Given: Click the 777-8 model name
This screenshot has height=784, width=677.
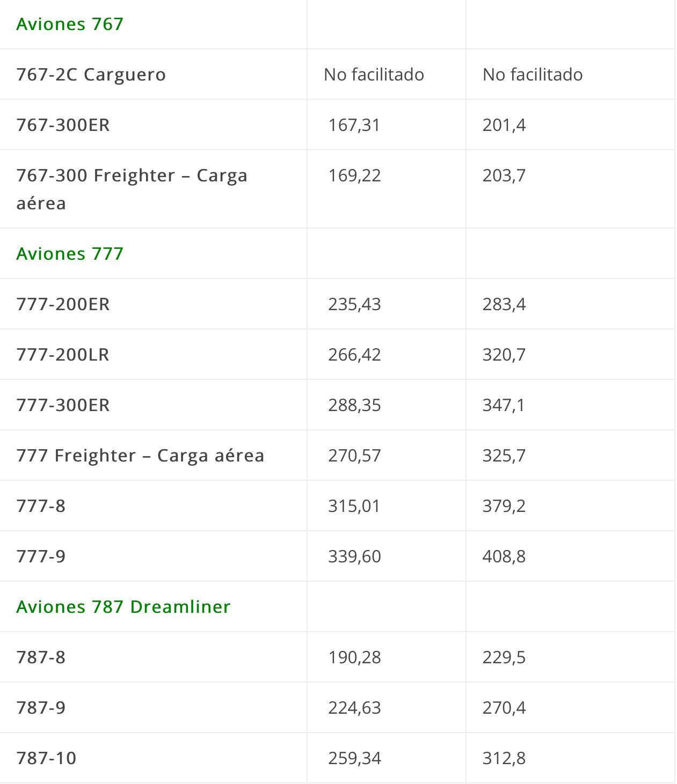Looking at the screenshot, I should (41, 506).
